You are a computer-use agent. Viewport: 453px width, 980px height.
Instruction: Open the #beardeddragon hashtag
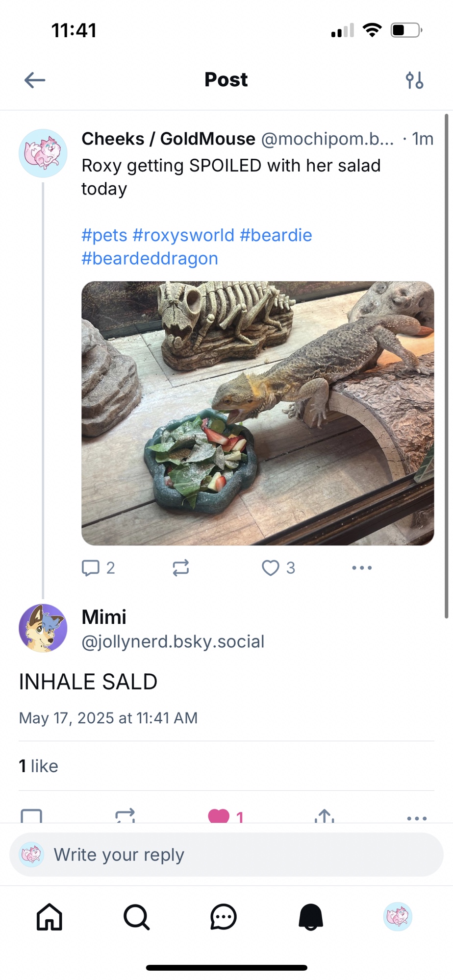150,258
